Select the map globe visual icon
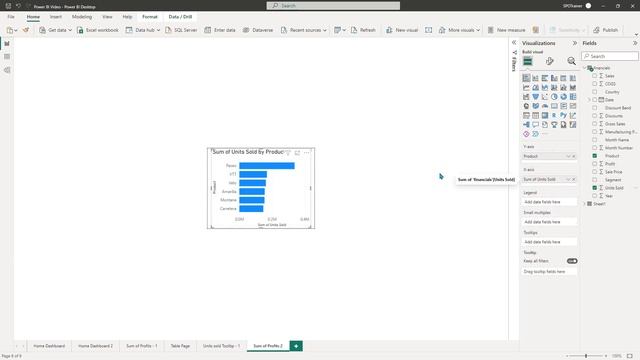Viewport: 640px width, 360px height. click(x=526, y=106)
